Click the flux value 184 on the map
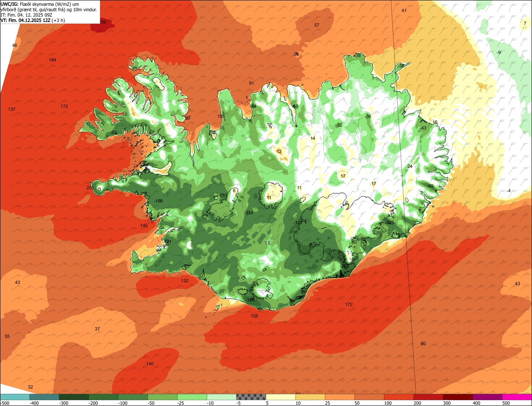 tap(52, 60)
